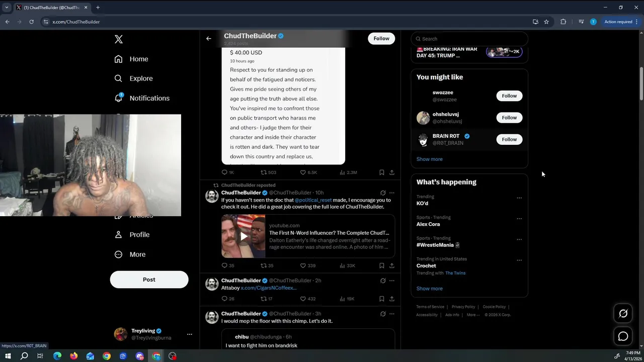Open Windows taskbar search
The width and height of the screenshot is (644, 362).
click(x=24, y=356)
